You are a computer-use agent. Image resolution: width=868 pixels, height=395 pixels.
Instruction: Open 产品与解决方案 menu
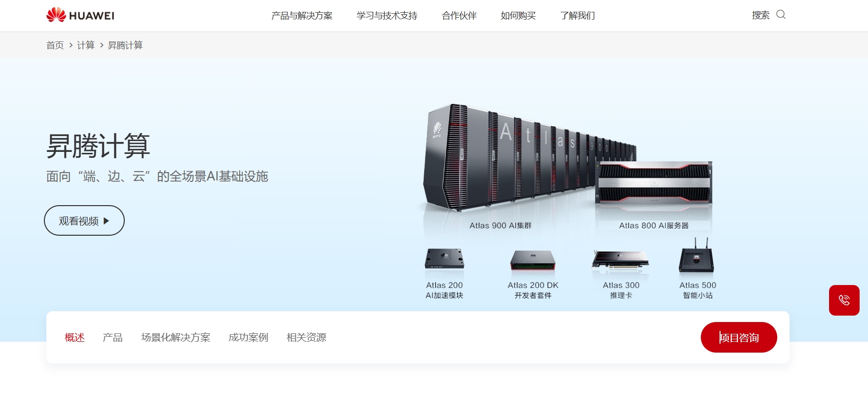click(x=302, y=16)
